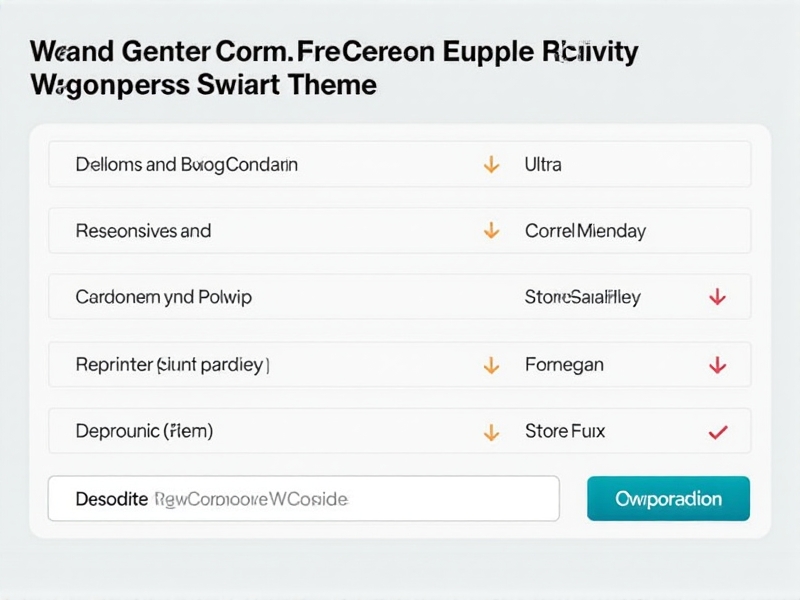Image resolution: width=800 pixels, height=600 pixels.
Task: Select the Deprounic row label
Action: (x=144, y=433)
